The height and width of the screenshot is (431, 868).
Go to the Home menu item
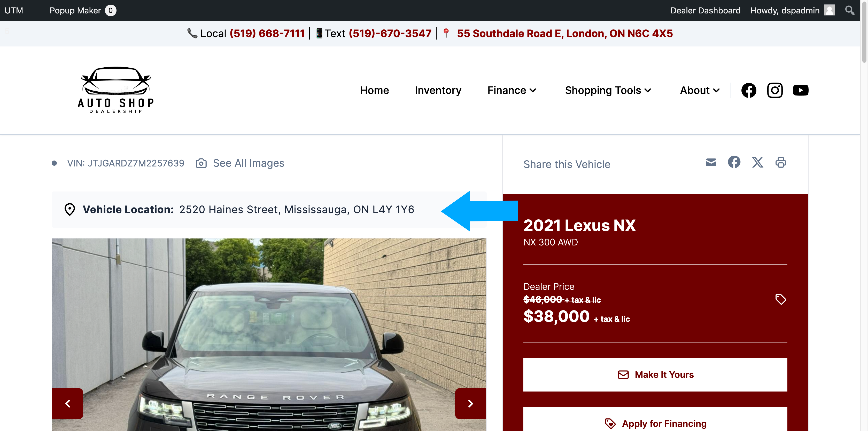point(374,90)
